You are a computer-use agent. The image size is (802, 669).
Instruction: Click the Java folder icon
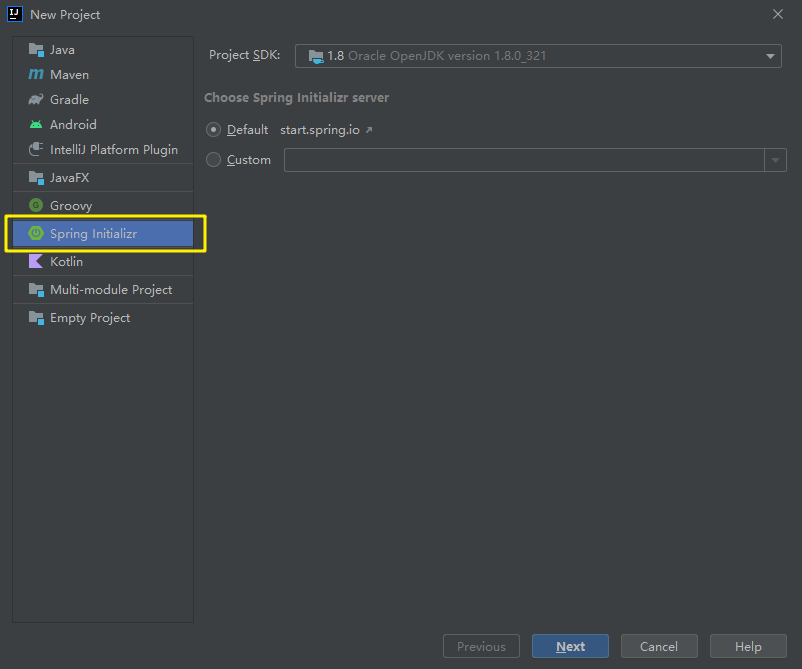pyautogui.click(x=36, y=50)
